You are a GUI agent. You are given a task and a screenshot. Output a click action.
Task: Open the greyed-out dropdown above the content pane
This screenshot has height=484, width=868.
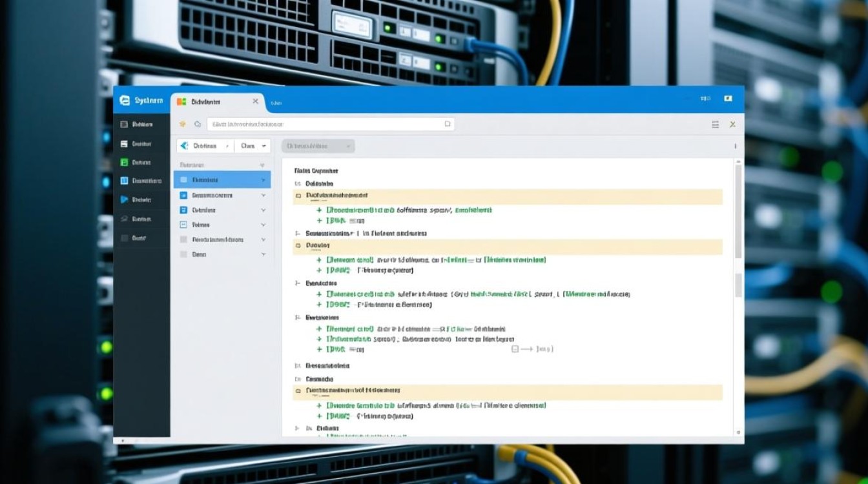tap(318, 146)
